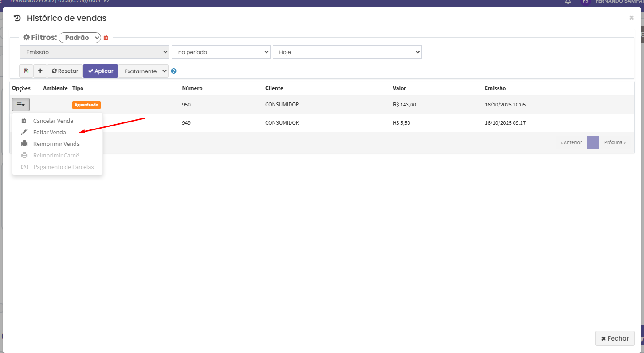
Task: Add a new filter with plus icon
Action: pyautogui.click(x=40, y=71)
